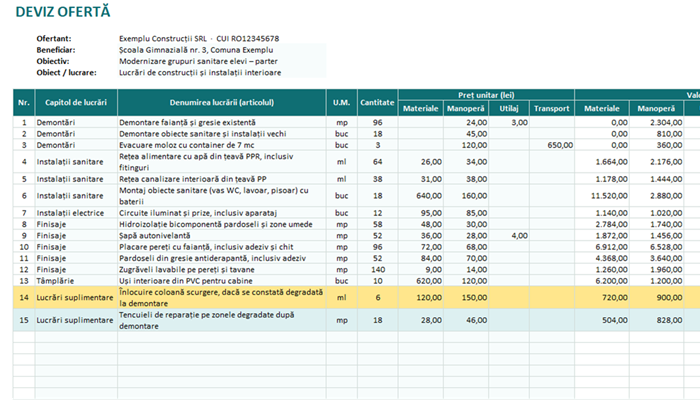The height and width of the screenshot is (400, 700).
Task: Select 'Placare pereți cu faianță' cell
Action: click(x=222, y=247)
